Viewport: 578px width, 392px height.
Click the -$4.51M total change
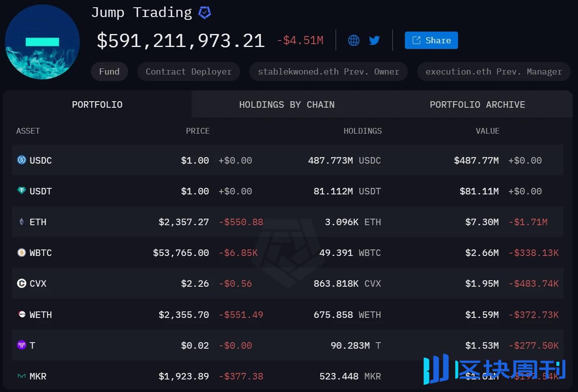[300, 40]
